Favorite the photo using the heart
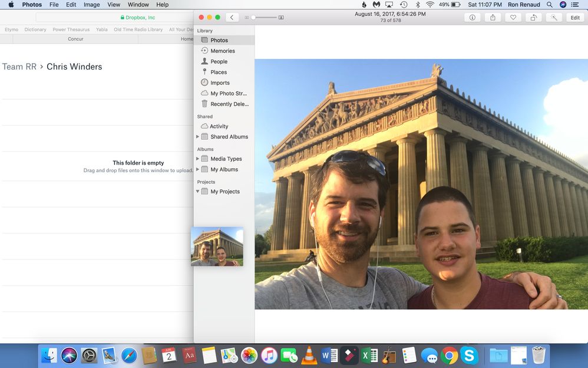588x368 pixels. pos(513,17)
